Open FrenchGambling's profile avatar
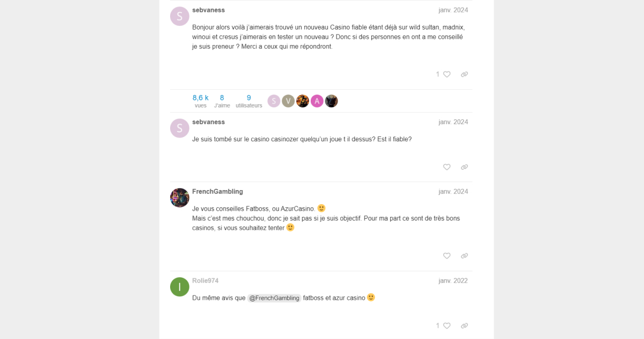This screenshot has width=644, height=339. coord(179,198)
